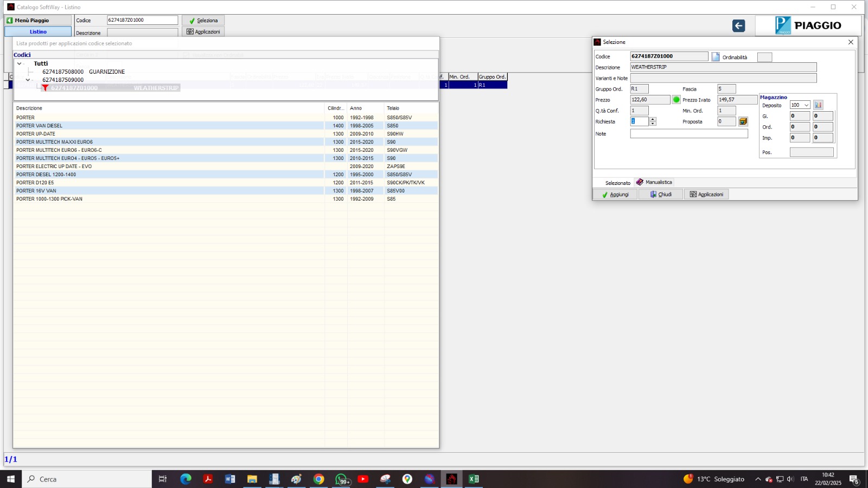This screenshot has width=868, height=488.
Task: Open Manualistica tab with book icon
Action: [654, 182]
